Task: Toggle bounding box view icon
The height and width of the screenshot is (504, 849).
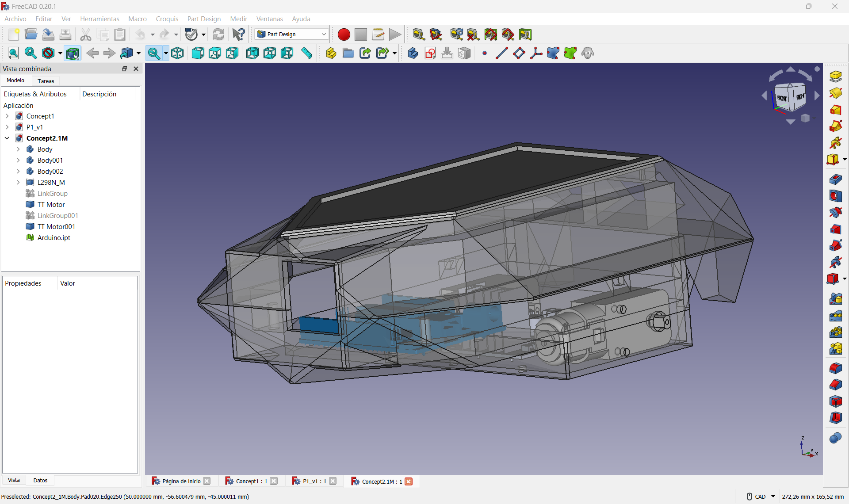Action: (x=73, y=53)
